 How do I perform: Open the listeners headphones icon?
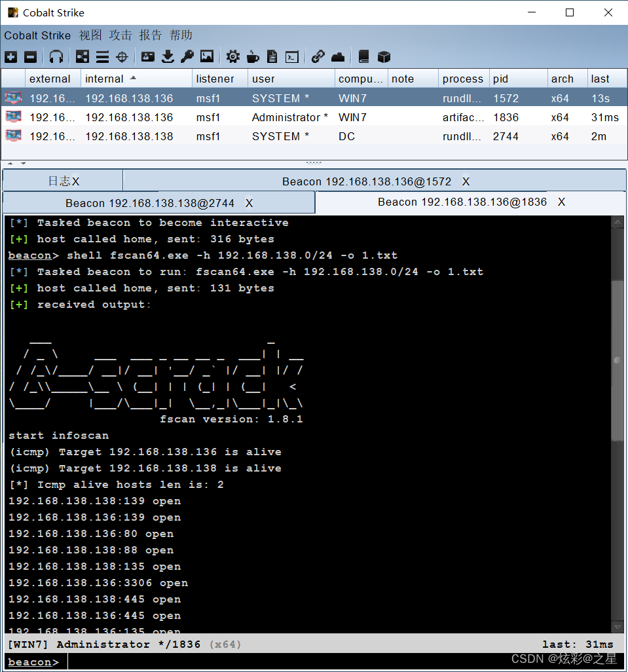(56, 56)
